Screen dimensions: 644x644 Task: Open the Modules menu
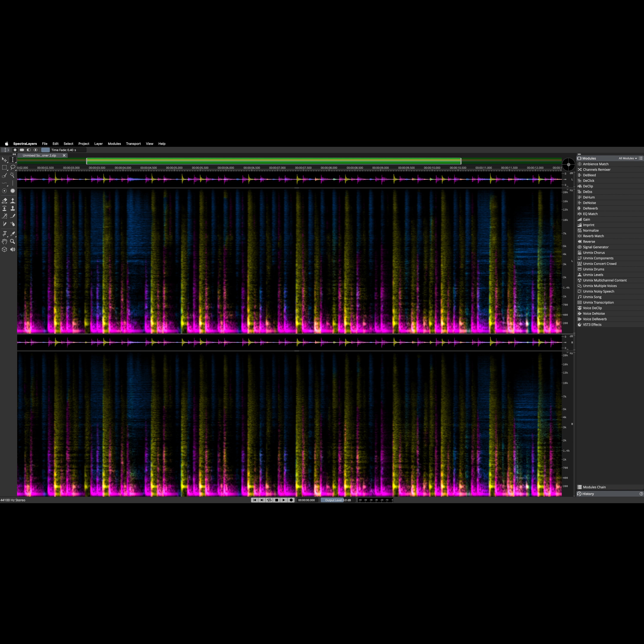pyautogui.click(x=114, y=144)
